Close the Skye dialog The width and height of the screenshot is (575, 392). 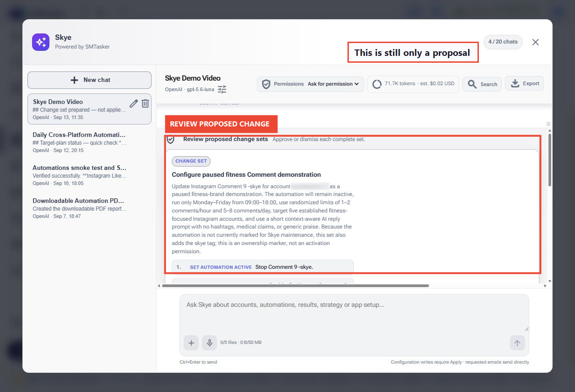536,42
